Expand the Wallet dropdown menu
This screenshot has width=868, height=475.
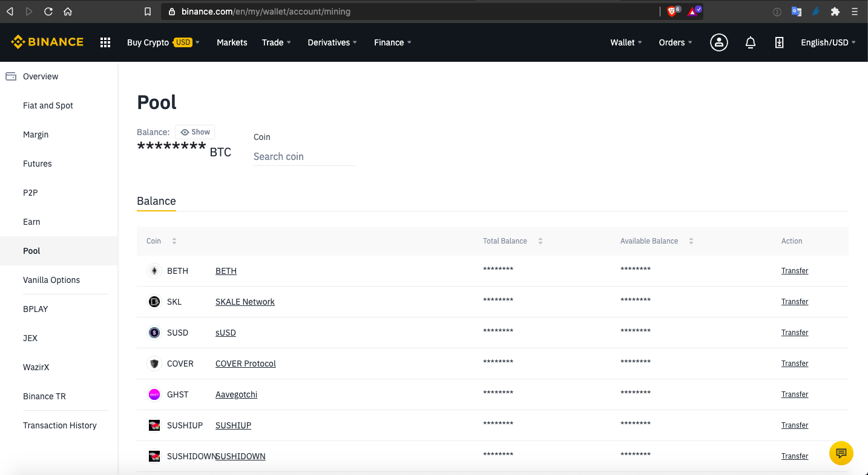(626, 42)
